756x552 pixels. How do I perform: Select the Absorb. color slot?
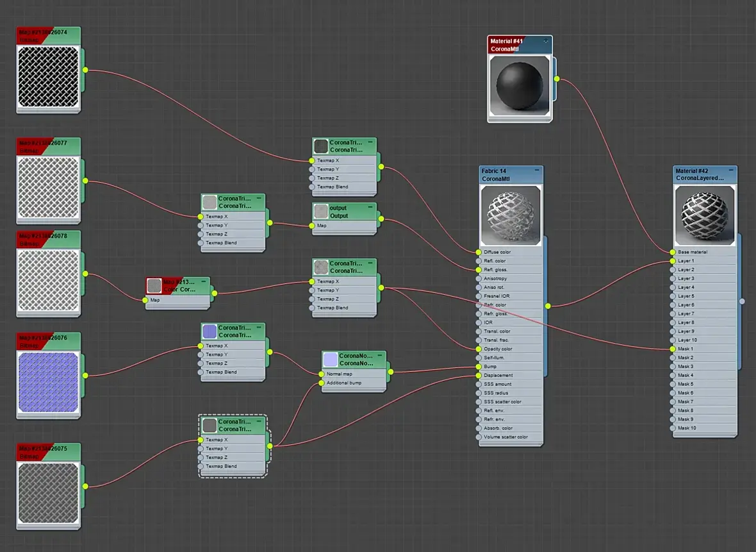click(511, 428)
